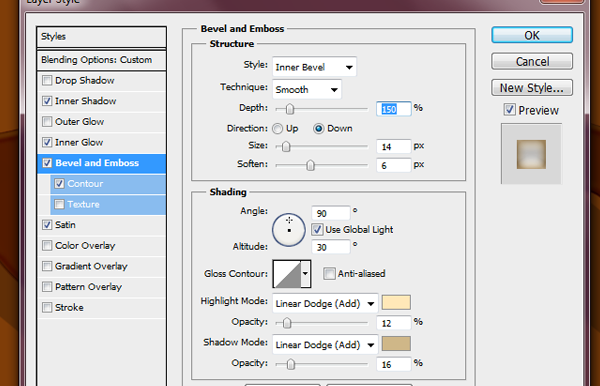Select the Satin label in styles list
This screenshot has height=386, width=600.
(x=65, y=225)
